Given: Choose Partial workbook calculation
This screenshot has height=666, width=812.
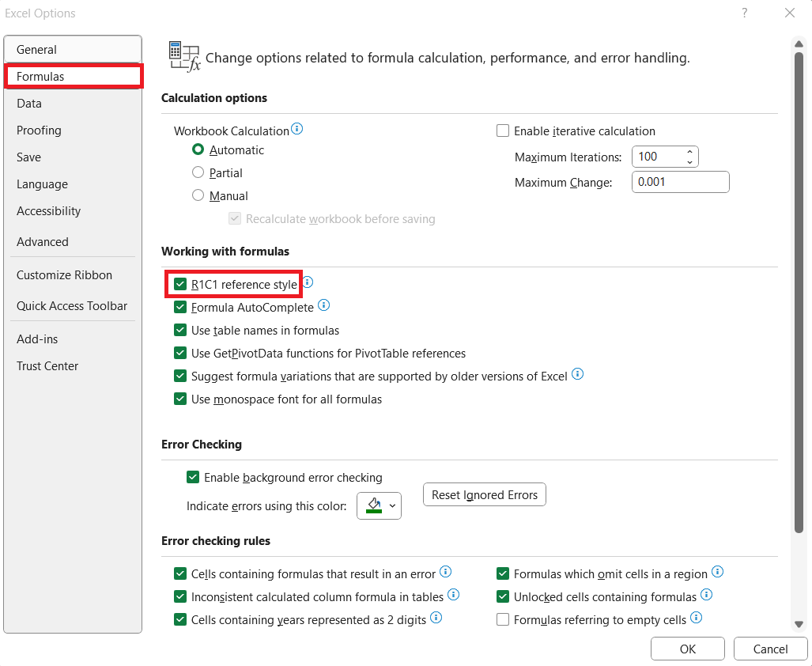Looking at the screenshot, I should coord(198,172).
